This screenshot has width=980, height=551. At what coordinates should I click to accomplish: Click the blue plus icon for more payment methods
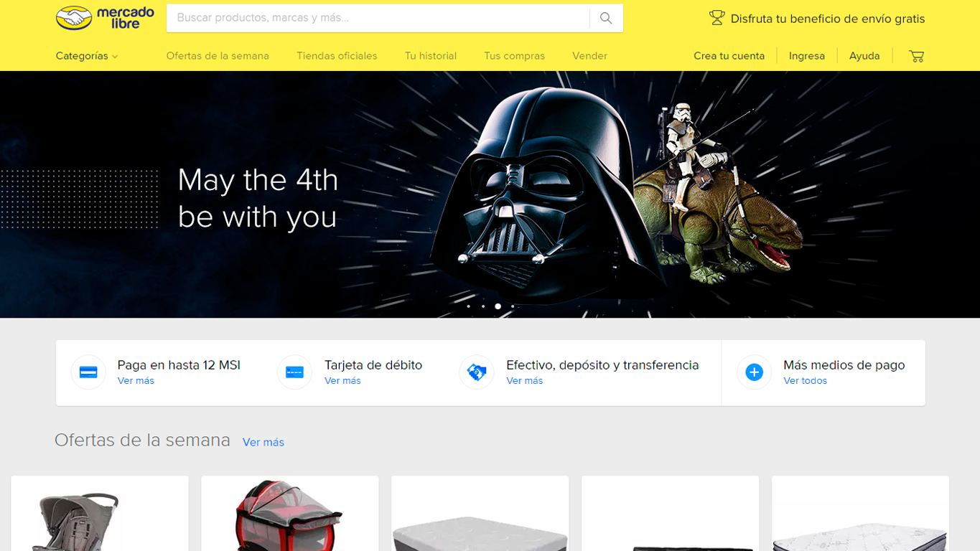tap(754, 372)
